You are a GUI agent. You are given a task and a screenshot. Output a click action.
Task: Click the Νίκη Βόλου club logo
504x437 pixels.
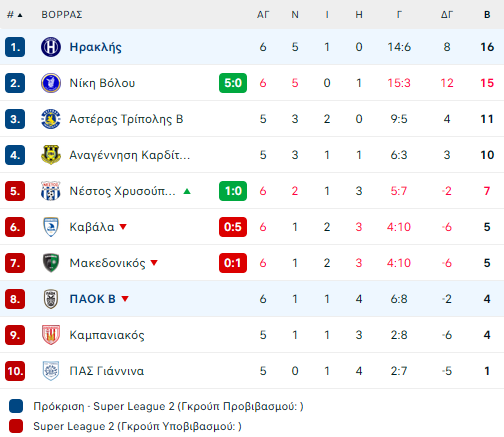tap(51, 83)
